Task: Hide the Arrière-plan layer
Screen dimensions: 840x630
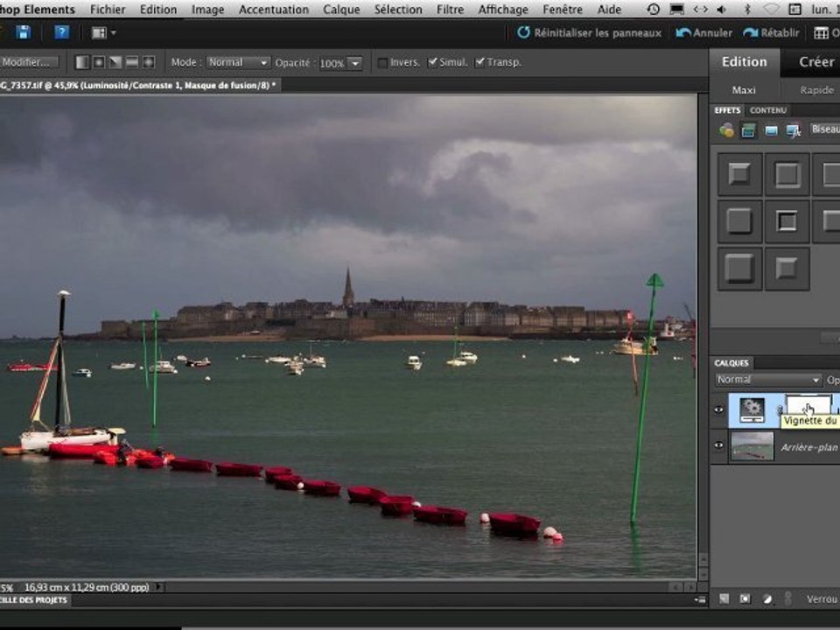Action: pyautogui.click(x=719, y=445)
